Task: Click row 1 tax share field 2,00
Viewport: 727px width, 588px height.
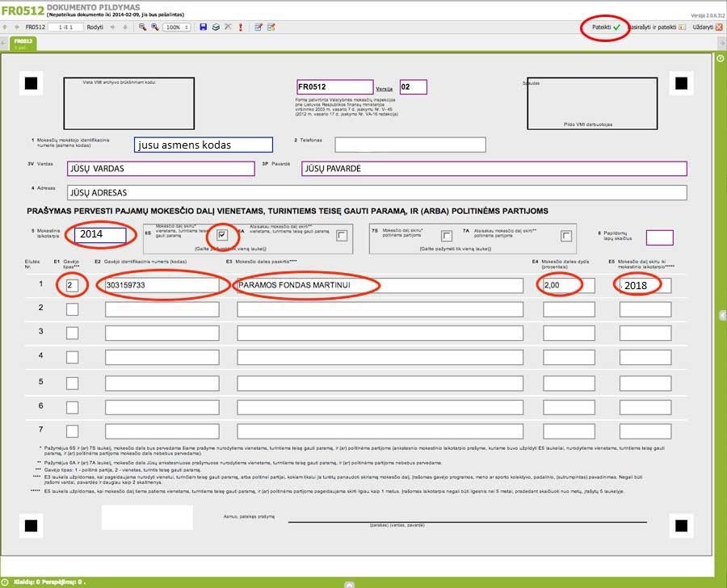Action: pyautogui.click(x=569, y=285)
